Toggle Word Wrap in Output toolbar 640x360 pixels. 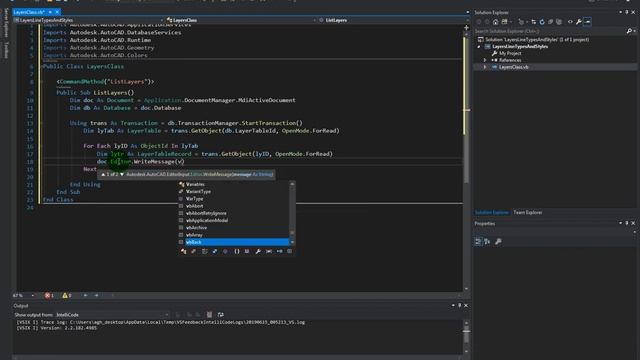(220, 314)
